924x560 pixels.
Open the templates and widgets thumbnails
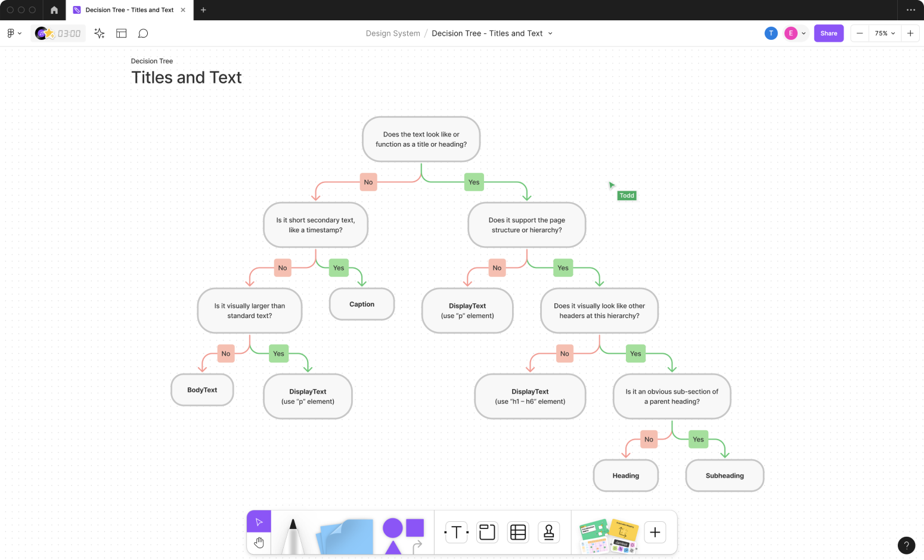click(609, 534)
